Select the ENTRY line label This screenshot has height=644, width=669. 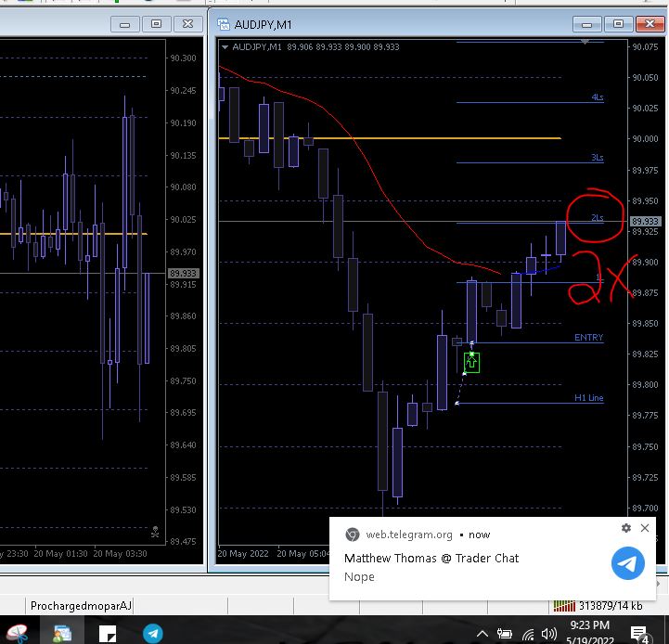[589, 338]
